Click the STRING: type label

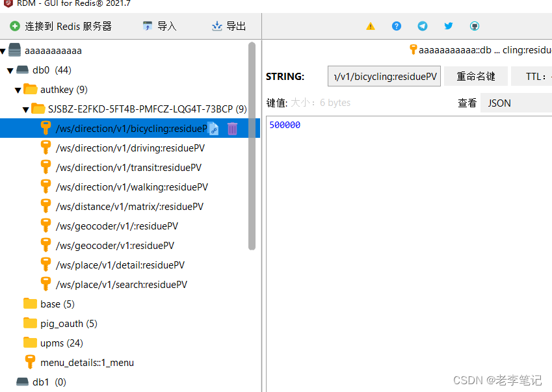(285, 76)
